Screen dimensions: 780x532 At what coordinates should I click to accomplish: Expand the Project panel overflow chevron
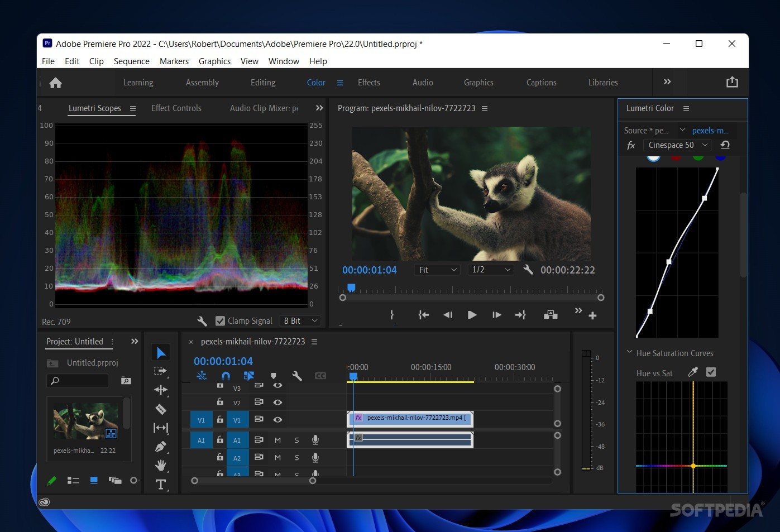click(135, 341)
